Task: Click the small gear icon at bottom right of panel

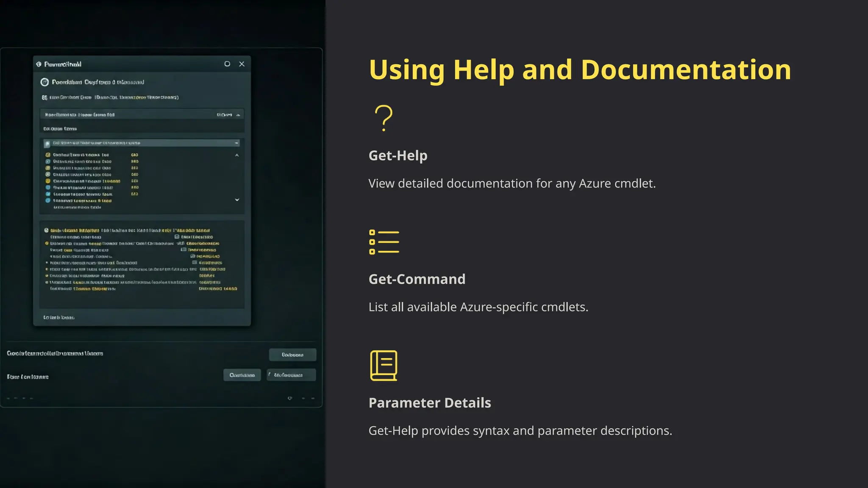Action: (290, 398)
